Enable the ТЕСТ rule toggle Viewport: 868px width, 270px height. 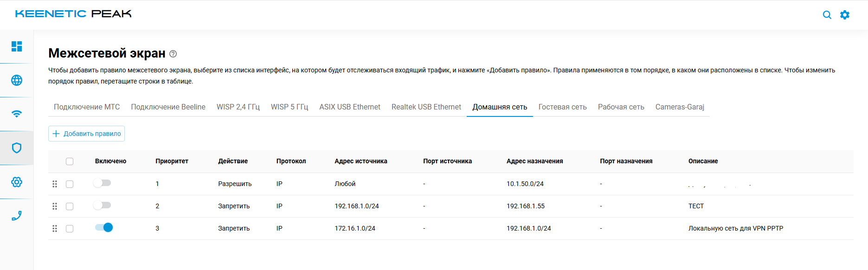point(103,206)
